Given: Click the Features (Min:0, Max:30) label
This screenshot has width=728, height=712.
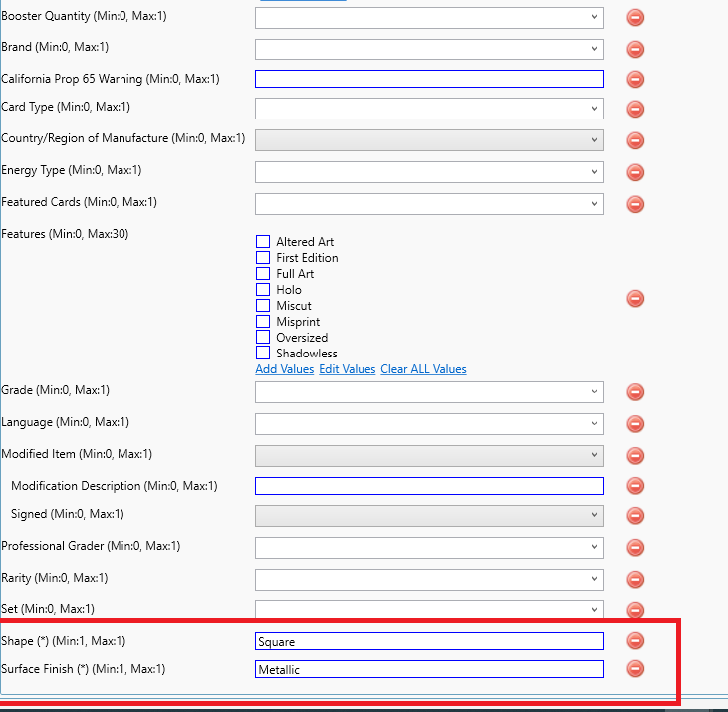Looking at the screenshot, I should [x=65, y=234].
